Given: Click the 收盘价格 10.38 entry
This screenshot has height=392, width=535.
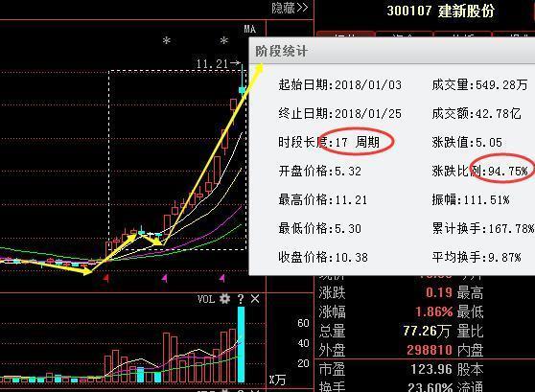Looking at the screenshot, I should pyautogui.click(x=323, y=257).
